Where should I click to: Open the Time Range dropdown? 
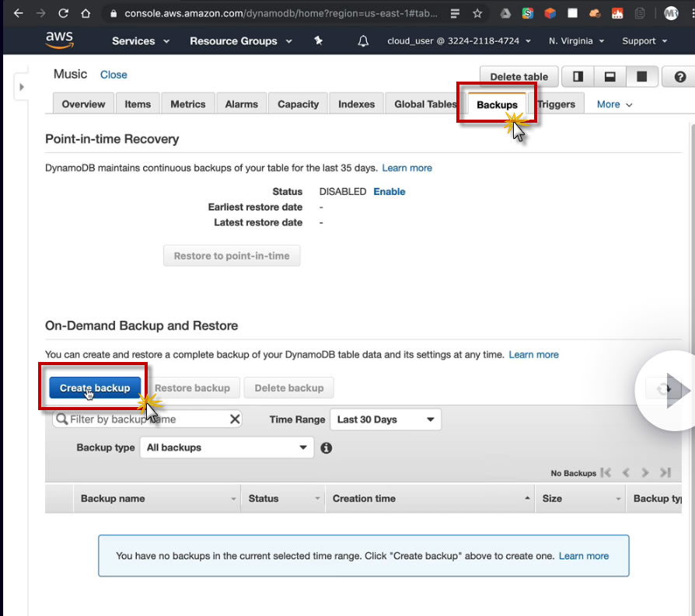pyautogui.click(x=386, y=419)
